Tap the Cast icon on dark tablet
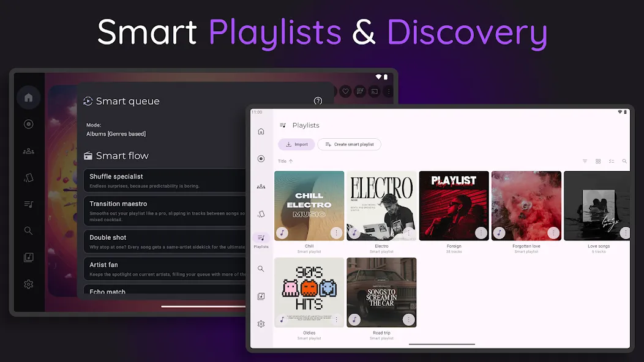The image size is (644, 362). point(374,92)
